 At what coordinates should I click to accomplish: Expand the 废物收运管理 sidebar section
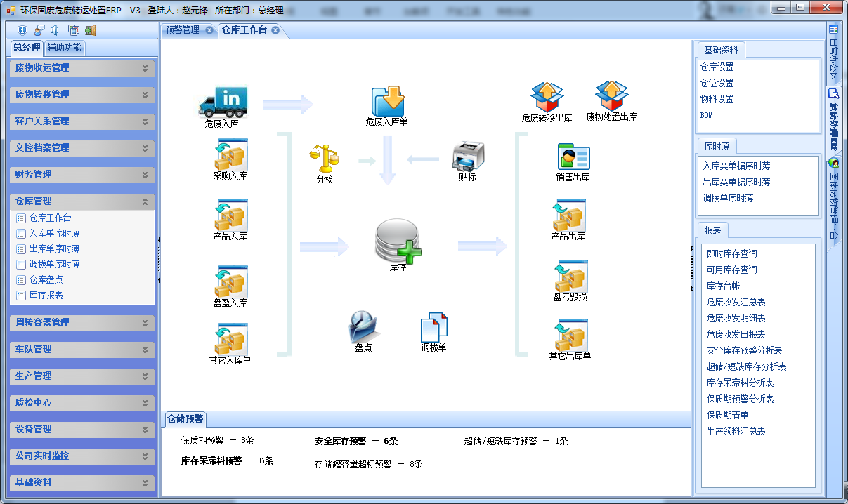(x=81, y=68)
